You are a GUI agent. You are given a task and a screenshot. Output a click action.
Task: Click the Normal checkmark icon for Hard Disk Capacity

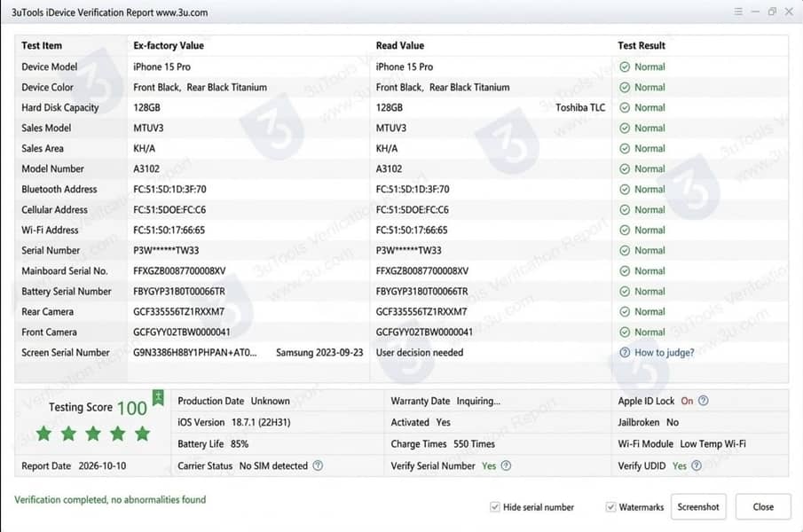[x=625, y=107]
